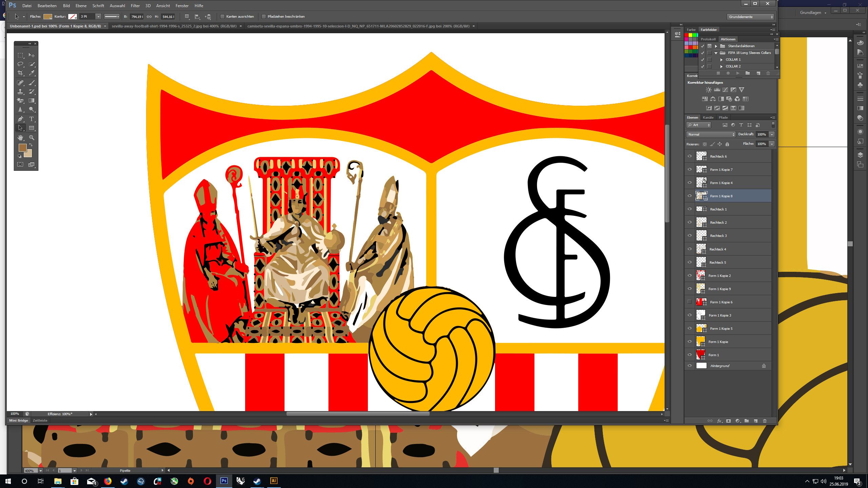The height and width of the screenshot is (488, 868).
Task: Open the Fläche fill dropdown
Action: 772,144
